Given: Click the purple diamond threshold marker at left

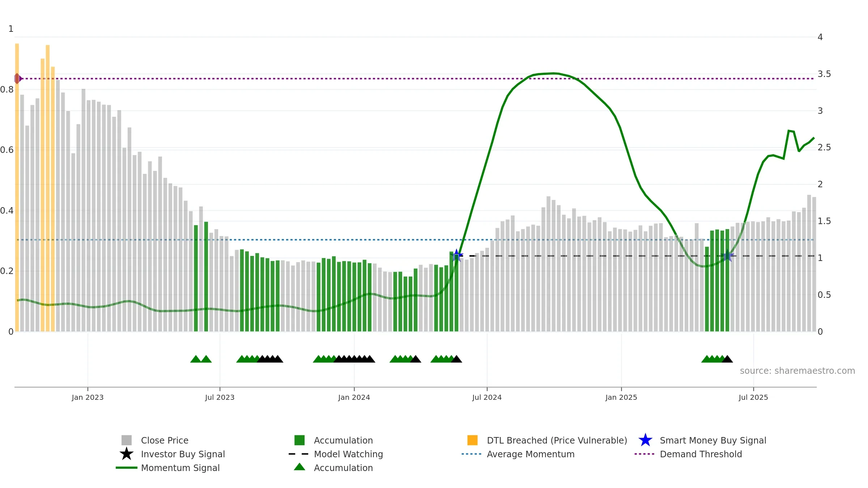Looking at the screenshot, I should coord(18,78).
